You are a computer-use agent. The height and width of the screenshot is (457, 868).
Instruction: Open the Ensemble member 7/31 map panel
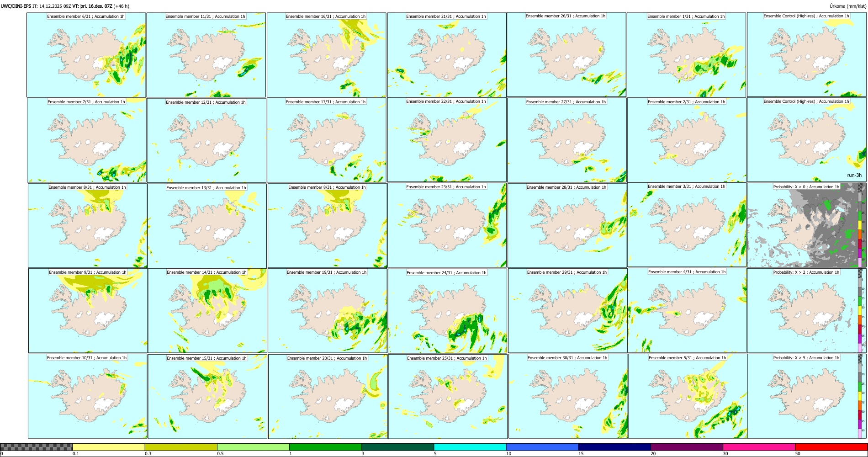[x=87, y=140]
